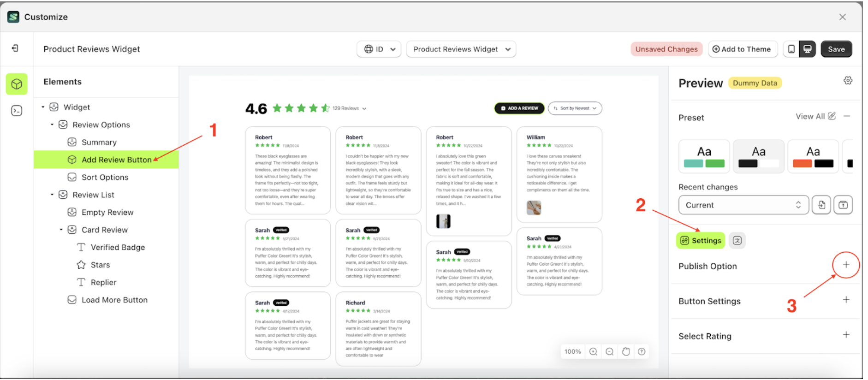Image resolution: width=868 pixels, height=380 pixels.
Task: Open Sort by Newest dropdown in preview
Action: point(575,108)
